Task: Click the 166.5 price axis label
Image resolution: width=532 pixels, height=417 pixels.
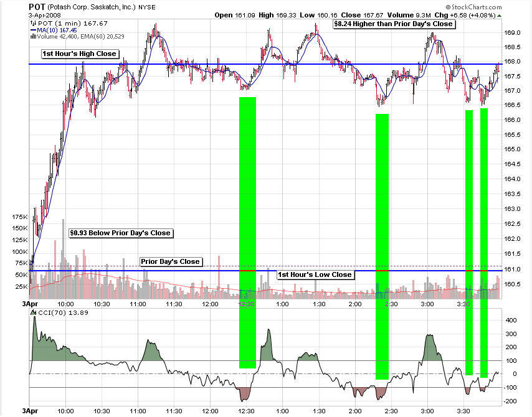Action: [x=512, y=105]
